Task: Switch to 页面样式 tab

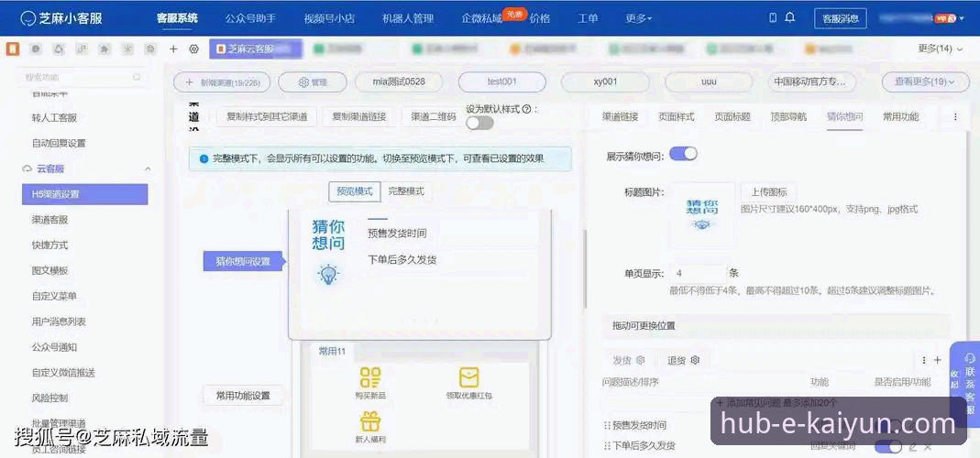Action: click(677, 117)
